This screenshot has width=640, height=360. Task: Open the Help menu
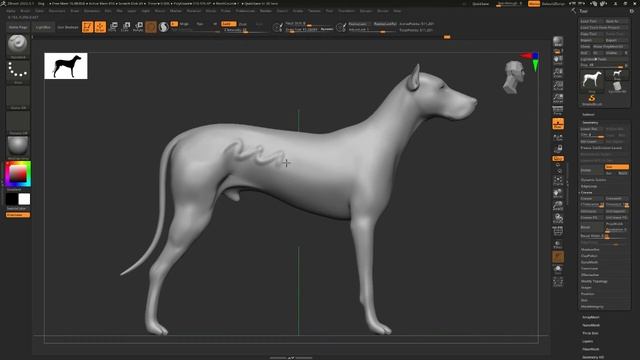point(397,11)
